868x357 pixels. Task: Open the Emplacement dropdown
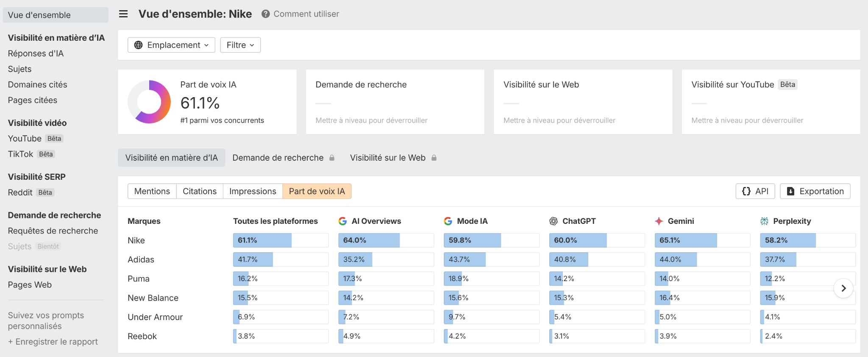coord(171,45)
